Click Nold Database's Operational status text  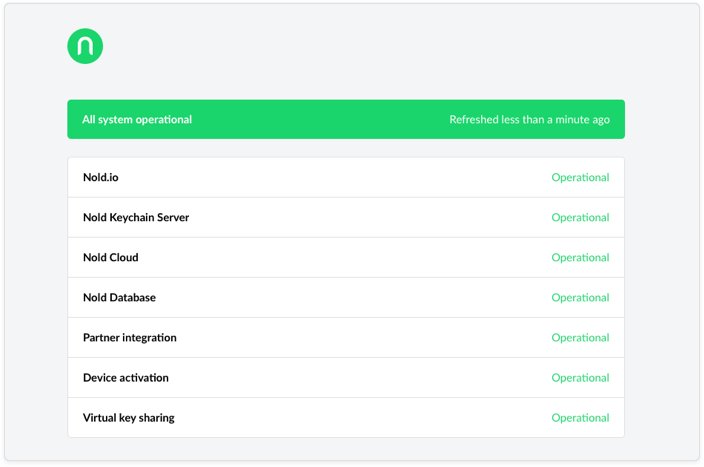click(x=580, y=297)
